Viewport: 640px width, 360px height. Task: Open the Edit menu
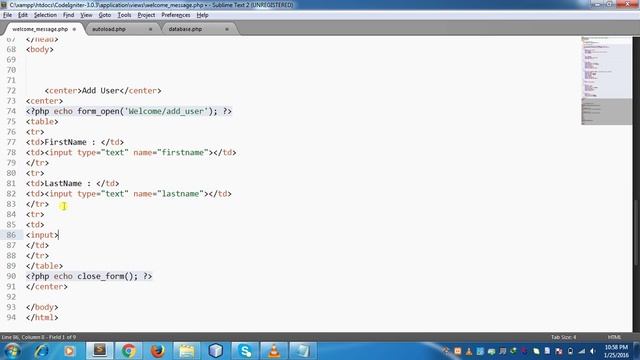point(22,15)
